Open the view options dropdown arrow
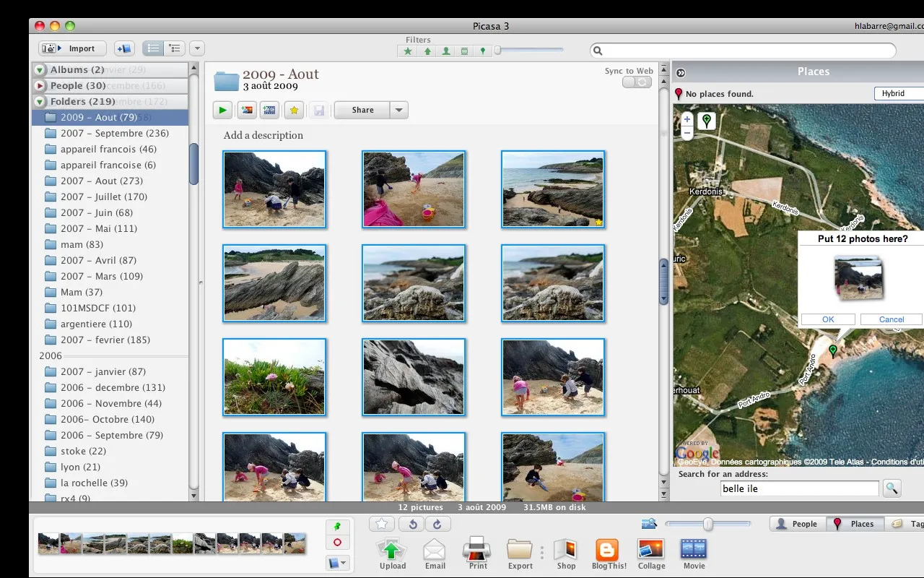This screenshot has width=924, height=578. [197, 48]
